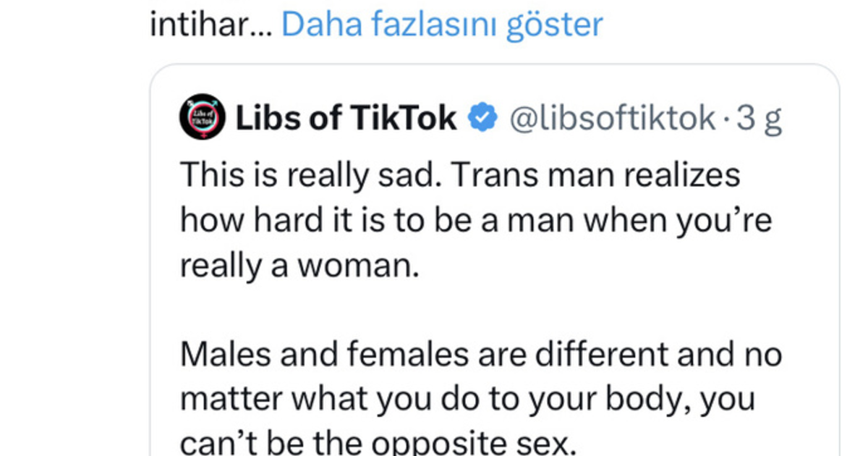This screenshot has width=868, height=456.
Task: Open the Libs of TikTok profile avatar
Action: coord(202,117)
